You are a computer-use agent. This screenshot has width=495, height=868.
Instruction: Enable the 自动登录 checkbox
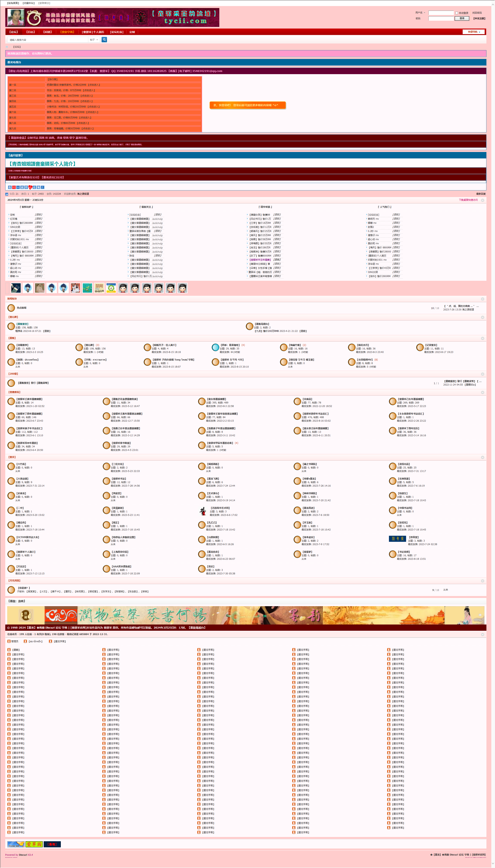(x=457, y=13)
